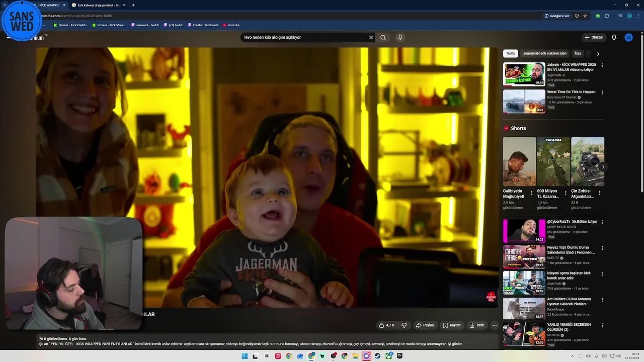Open options for Feyyaz Yiğit video
Viewport: 644px width, 362px height.
(x=602, y=248)
